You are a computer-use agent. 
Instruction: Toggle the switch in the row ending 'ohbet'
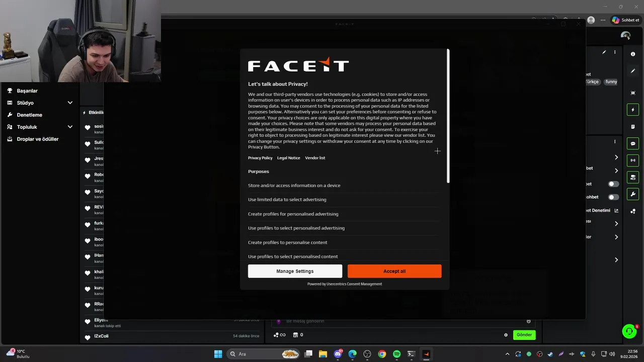point(613,197)
